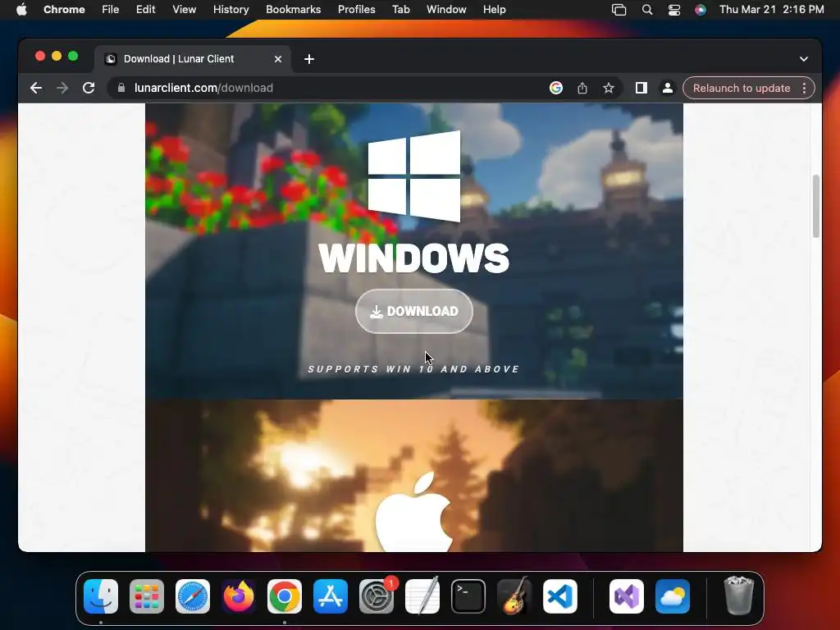This screenshot has width=840, height=630.
Task: Open Visual Studio from the Dock
Action: [627, 596]
